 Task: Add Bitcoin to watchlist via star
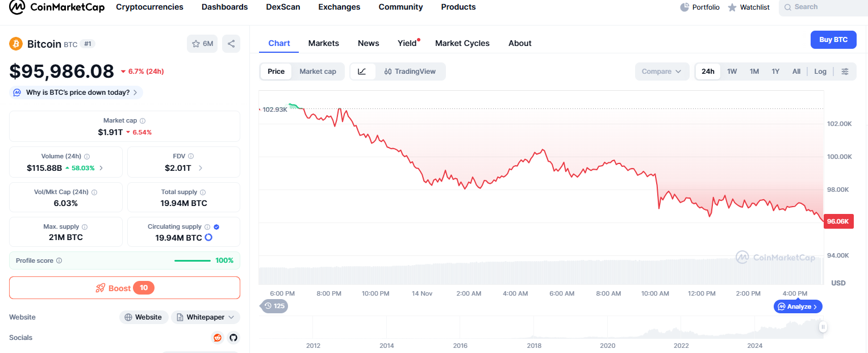(x=195, y=43)
